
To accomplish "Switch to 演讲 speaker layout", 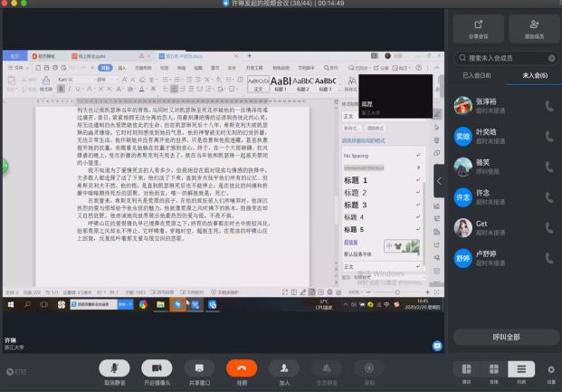I will coord(466,369).
